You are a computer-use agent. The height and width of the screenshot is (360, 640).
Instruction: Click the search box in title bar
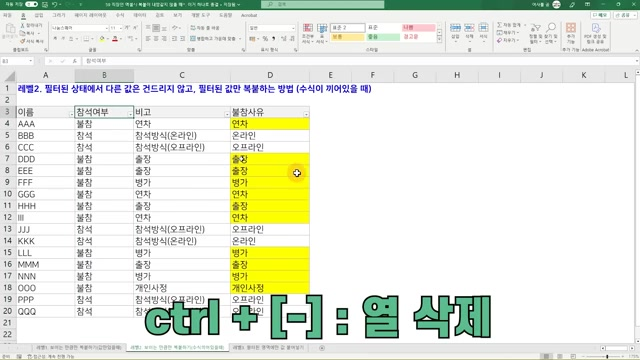point(322,4)
